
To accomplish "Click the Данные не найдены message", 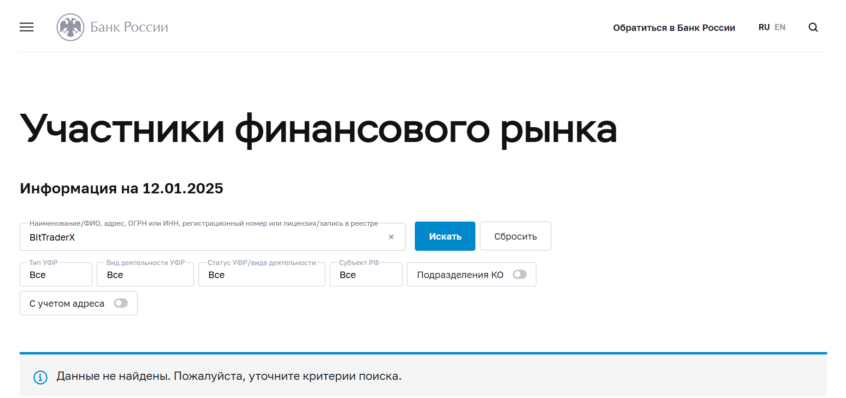I will [x=229, y=376].
